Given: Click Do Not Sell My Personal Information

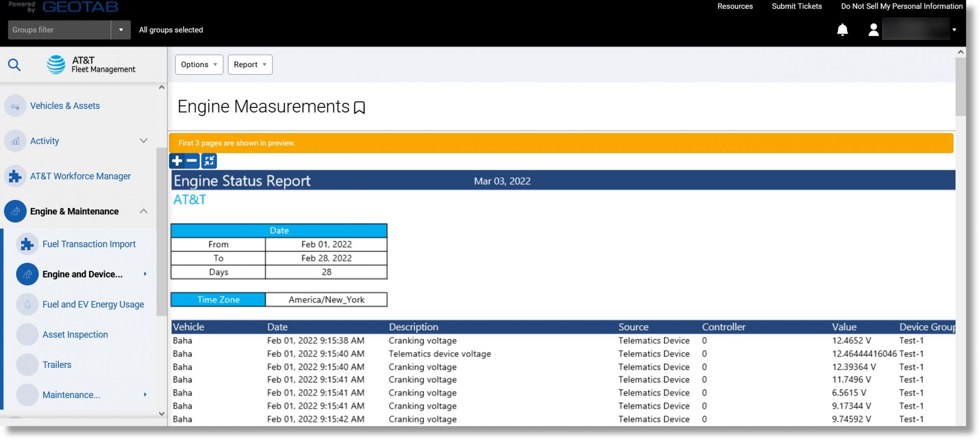Looking at the screenshot, I should 902,6.
